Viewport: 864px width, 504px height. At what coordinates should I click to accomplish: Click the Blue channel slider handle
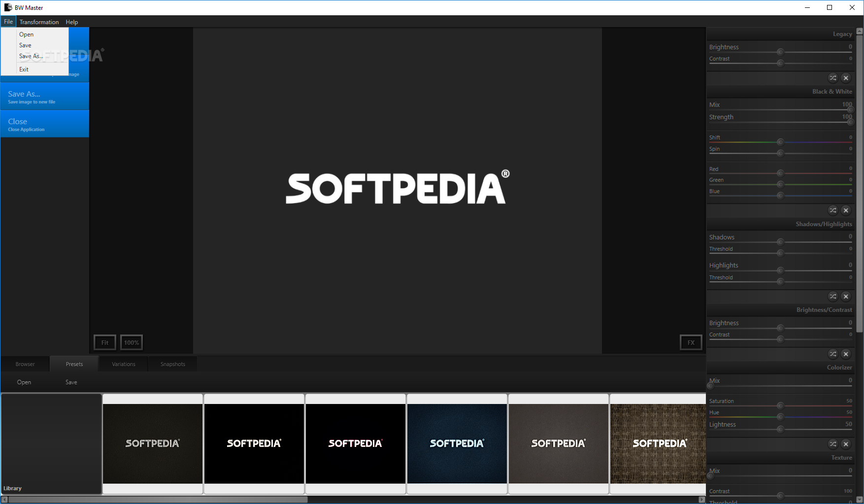(x=780, y=196)
